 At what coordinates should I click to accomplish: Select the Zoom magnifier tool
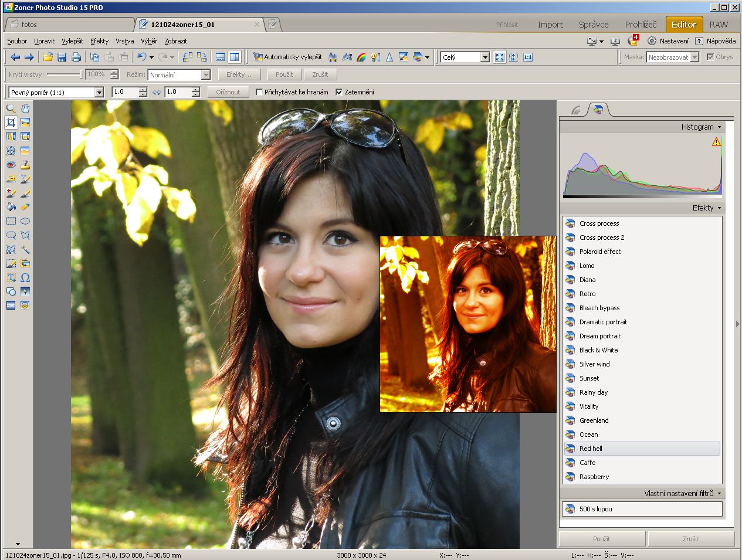tap(11, 108)
